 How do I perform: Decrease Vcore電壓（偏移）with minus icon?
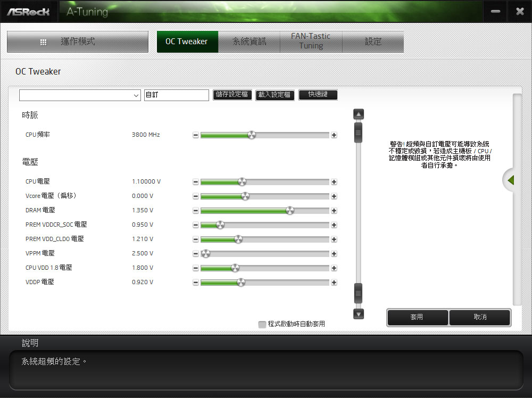tap(195, 196)
